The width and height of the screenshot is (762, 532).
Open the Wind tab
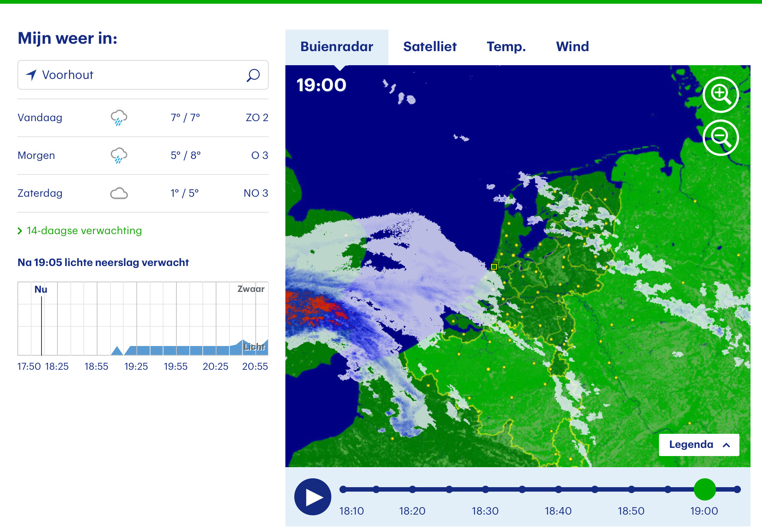point(572,47)
